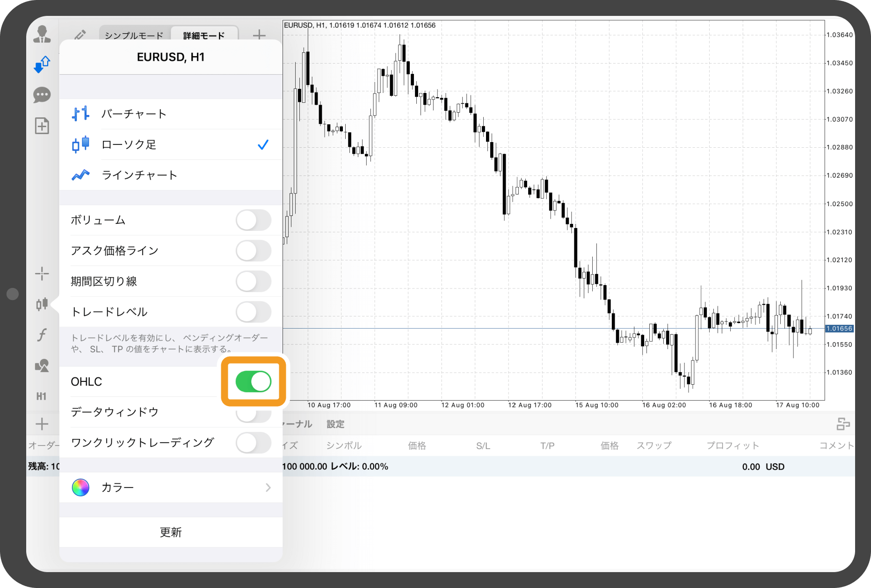Open the indicators function icon
Screen dimensions: 871x588
point(42,335)
